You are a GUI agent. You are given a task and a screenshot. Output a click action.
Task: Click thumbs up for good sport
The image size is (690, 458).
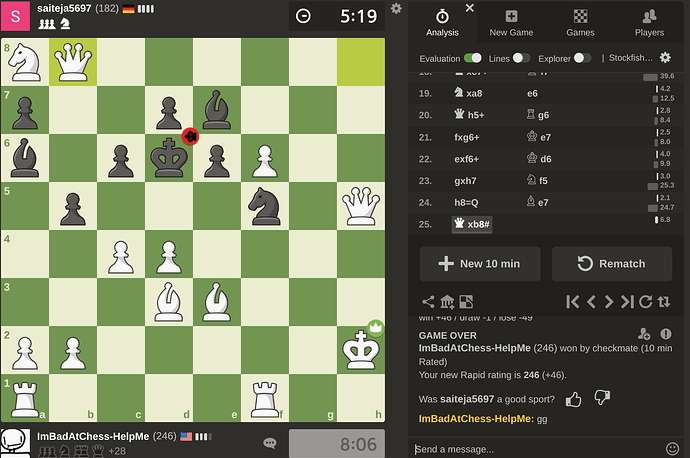tap(574, 399)
